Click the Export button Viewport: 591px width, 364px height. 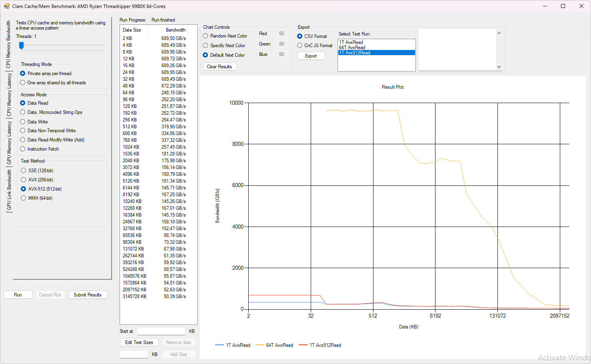tap(311, 56)
